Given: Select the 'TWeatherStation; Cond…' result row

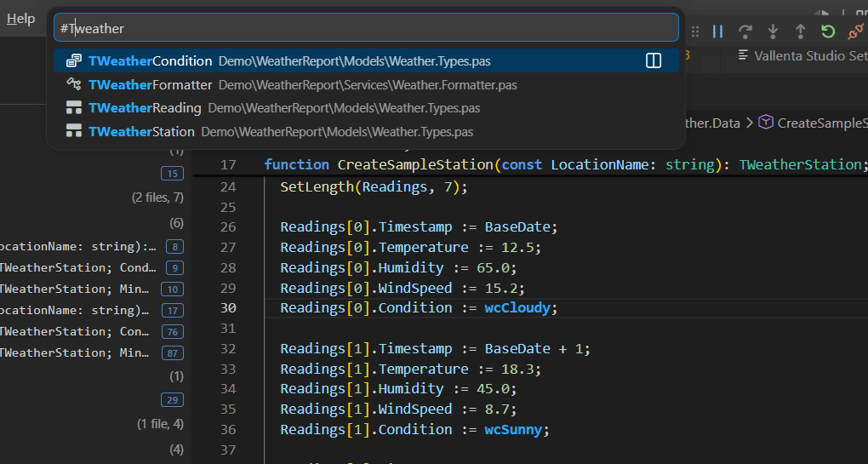Looking at the screenshot, I should coord(92,267).
